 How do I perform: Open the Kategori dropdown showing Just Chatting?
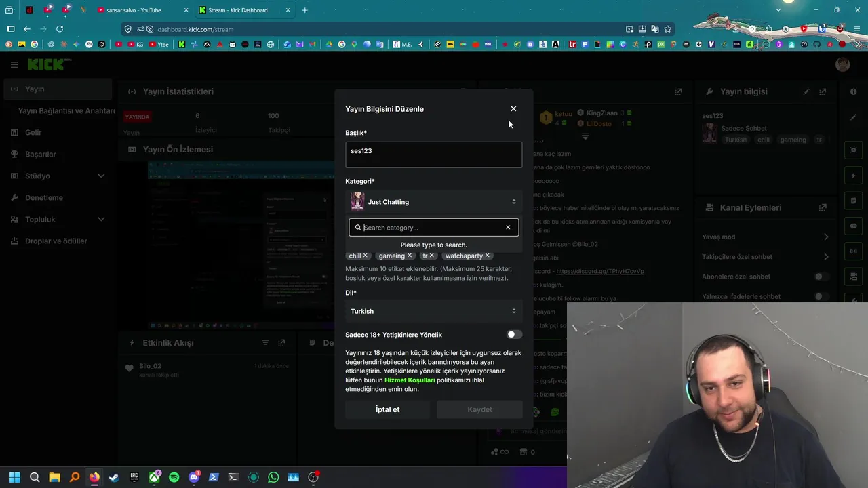pos(433,201)
